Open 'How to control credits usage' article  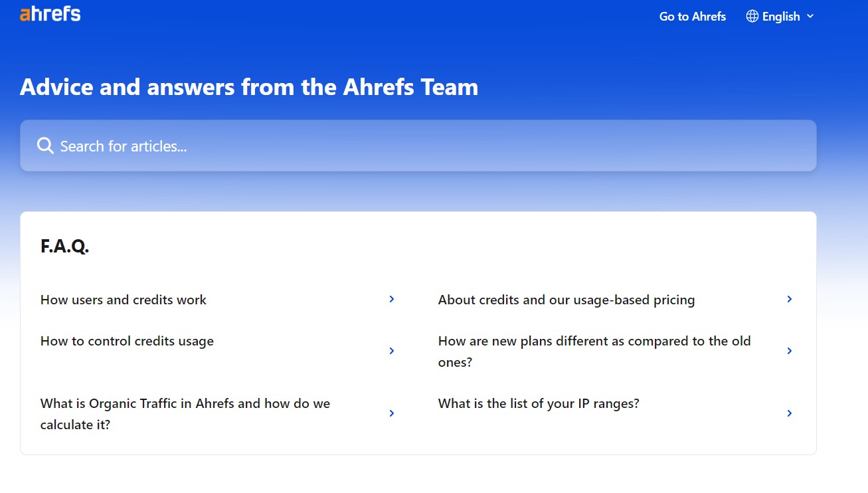(x=127, y=341)
